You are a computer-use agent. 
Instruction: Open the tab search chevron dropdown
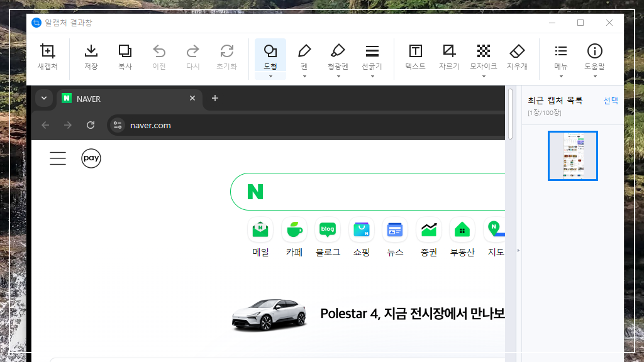[44, 98]
